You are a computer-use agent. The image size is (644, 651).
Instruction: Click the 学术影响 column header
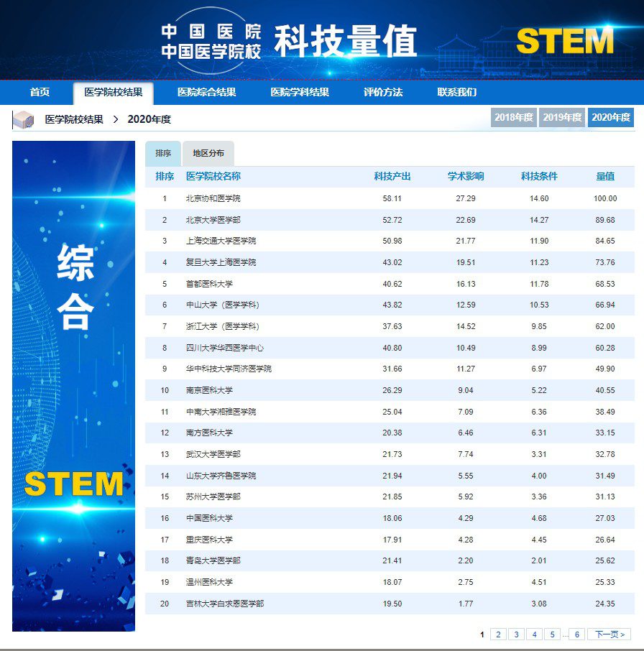click(x=466, y=177)
